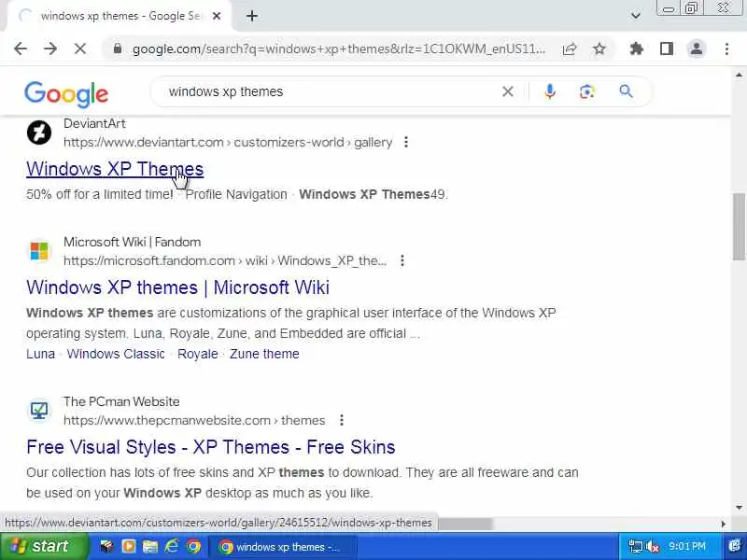Open the Windows XP themes Microsoft Wiki result
This screenshot has height=560, width=747.
click(x=177, y=287)
